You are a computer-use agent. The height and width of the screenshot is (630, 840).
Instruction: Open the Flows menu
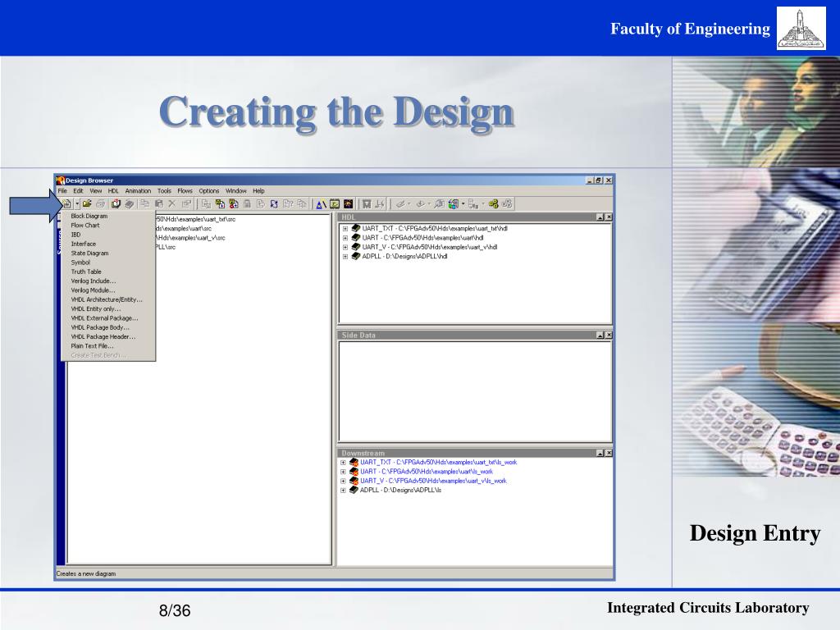(185, 190)
